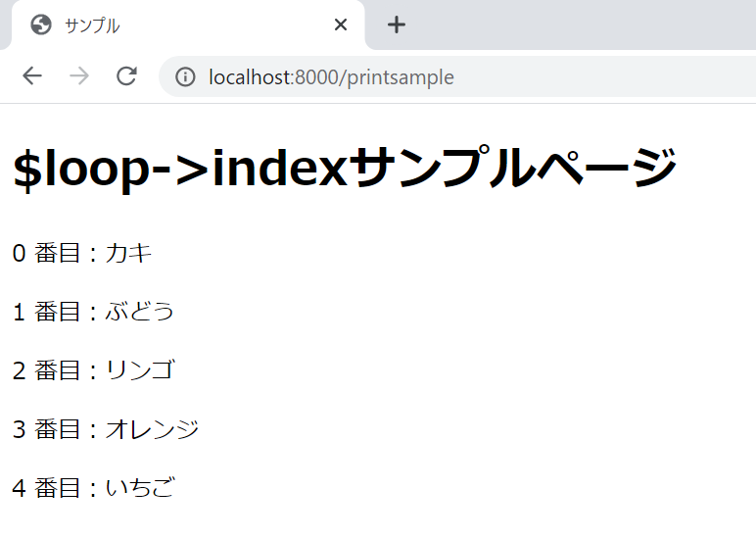The image size is (756, 539).
Task: Click the browser back arrow
Action: (x=32, y=76)
